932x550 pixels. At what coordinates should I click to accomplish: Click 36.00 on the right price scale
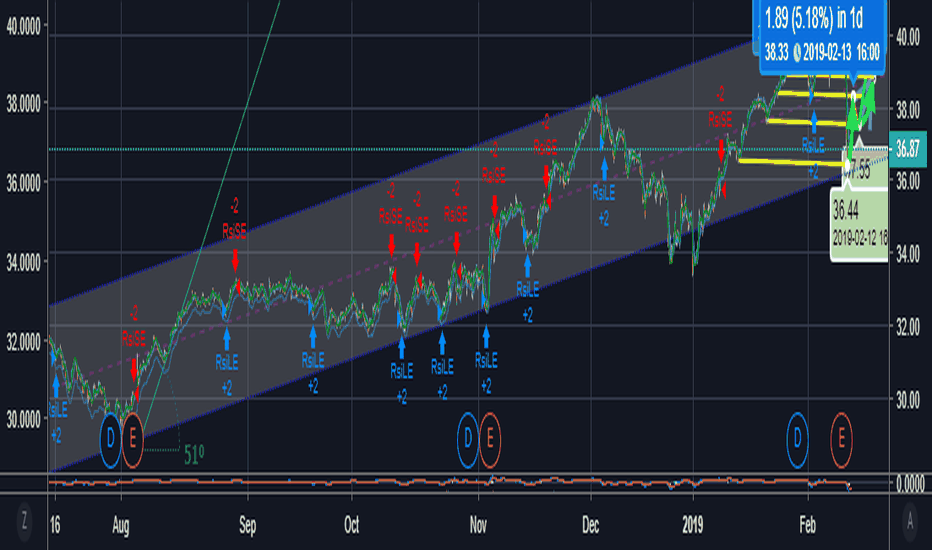point(908,181)
